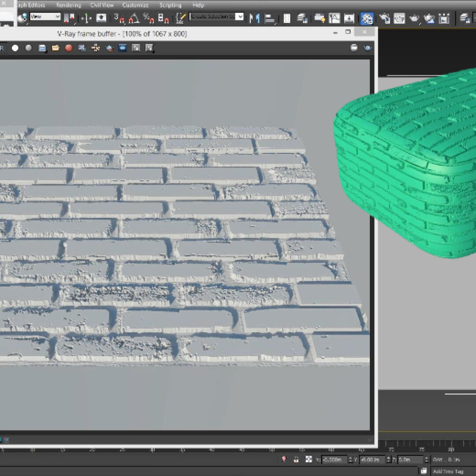
Task: Open the Scripting menu
Action: 170,5
